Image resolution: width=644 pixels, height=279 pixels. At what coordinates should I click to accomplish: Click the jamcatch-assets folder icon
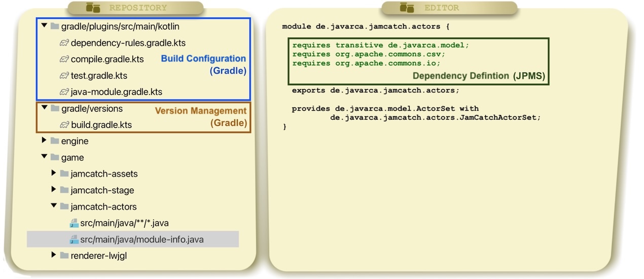64,174
